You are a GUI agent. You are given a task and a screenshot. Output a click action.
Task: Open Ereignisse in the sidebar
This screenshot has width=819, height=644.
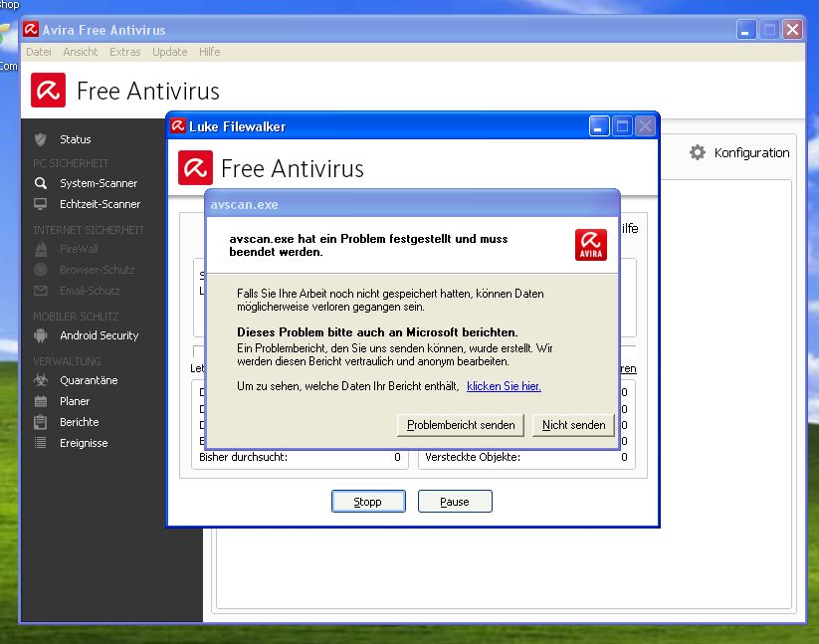(x=84, y=443)
